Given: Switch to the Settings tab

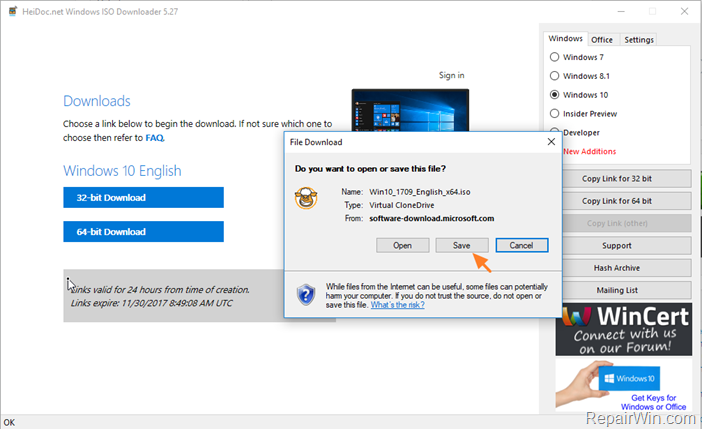Looking at the screenshot, I should (639, 40).
